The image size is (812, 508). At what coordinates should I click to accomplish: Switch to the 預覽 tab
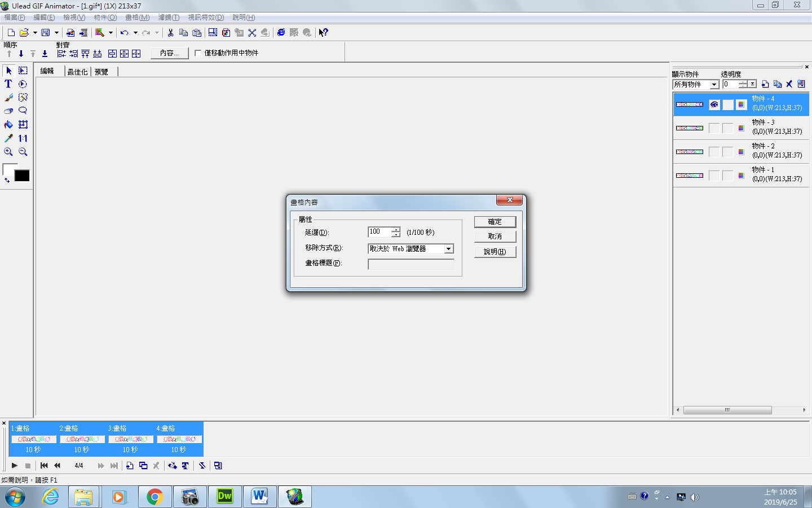(101, 72)
